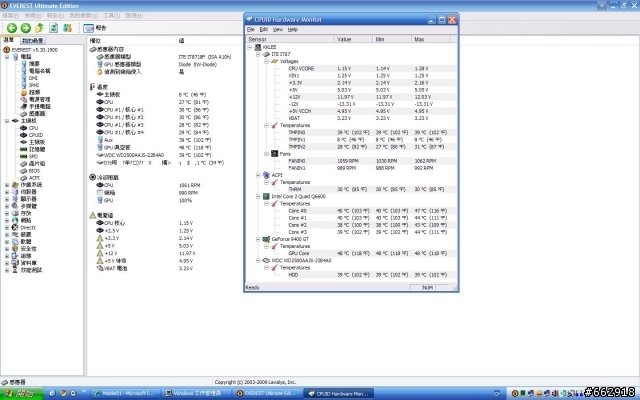Open File menu in CPUID Hardware Monitor
640x400 pixels.
pos(251,29)
